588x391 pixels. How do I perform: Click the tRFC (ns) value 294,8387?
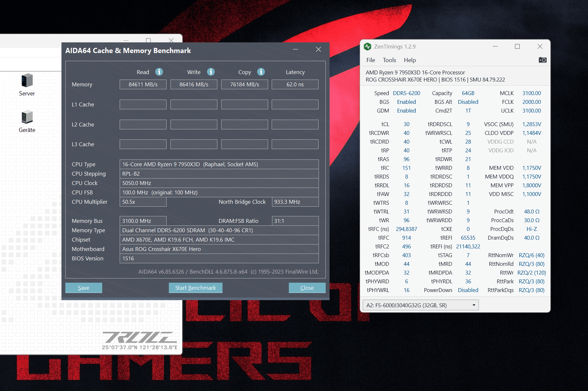(407, 229)
